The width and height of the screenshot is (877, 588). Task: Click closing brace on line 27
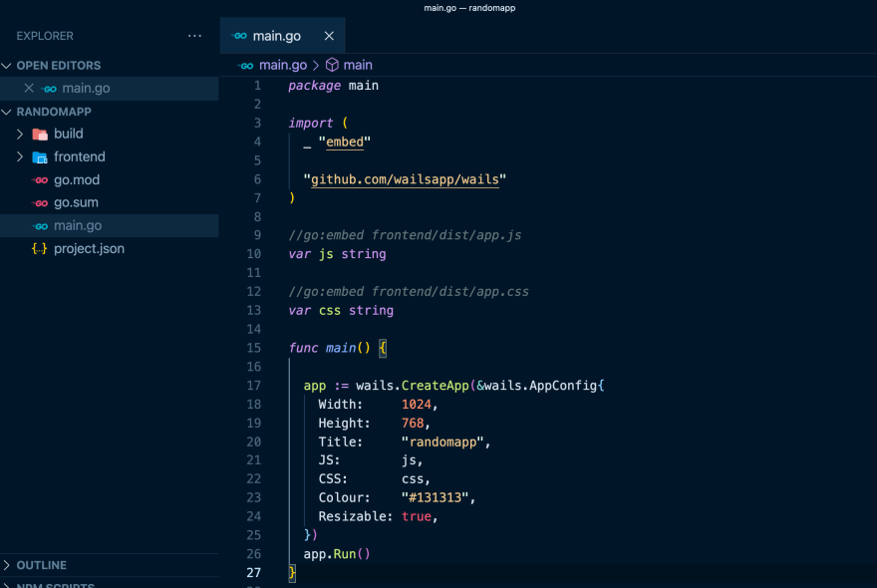pos(292,573)
